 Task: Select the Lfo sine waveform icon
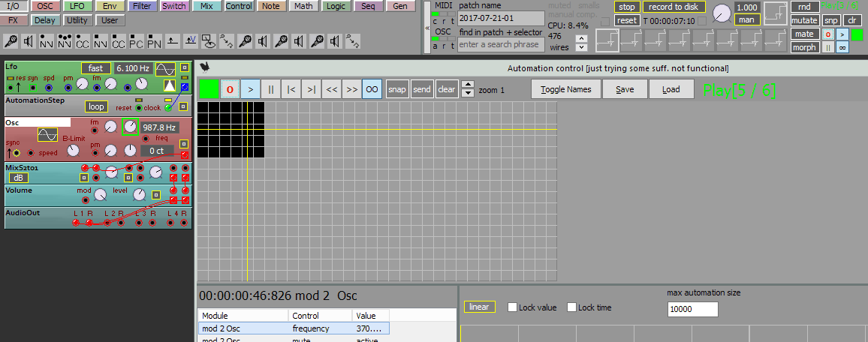point(165,68)
